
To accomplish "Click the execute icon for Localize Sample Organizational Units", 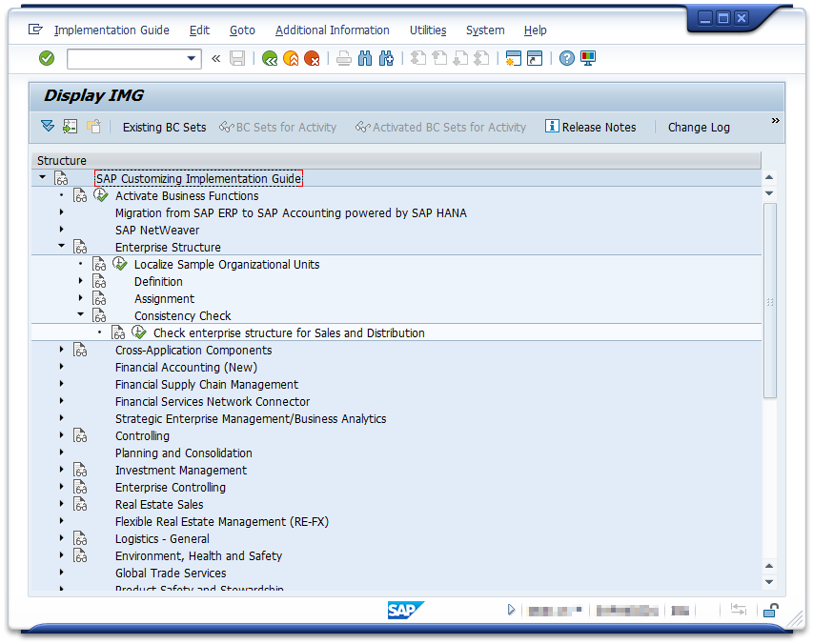I will click(120, 264).
